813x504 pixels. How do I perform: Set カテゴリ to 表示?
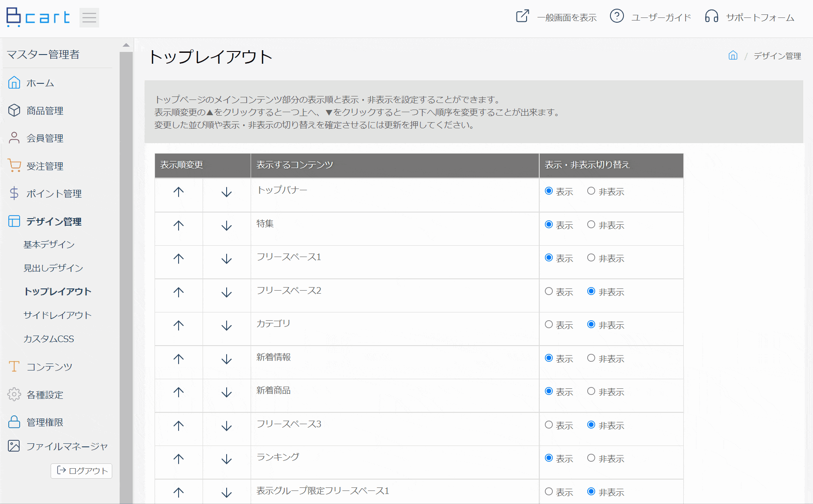point(549,325)
